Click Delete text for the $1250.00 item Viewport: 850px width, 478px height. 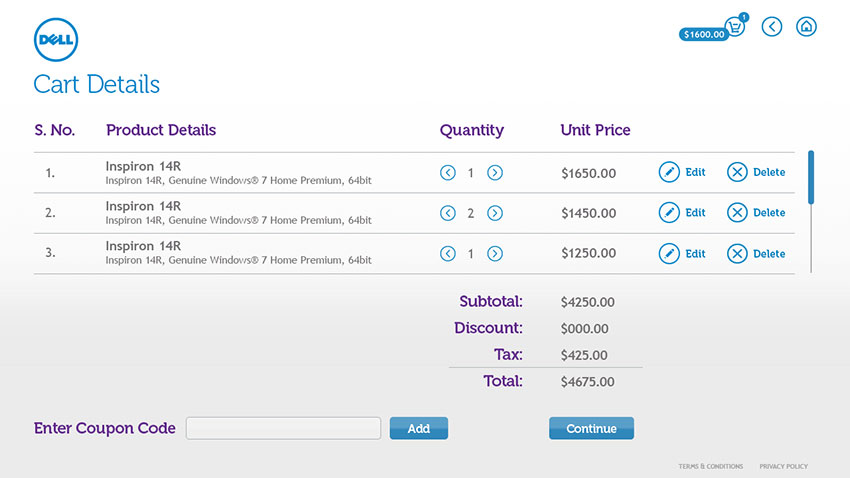click(x=769, y=254)
